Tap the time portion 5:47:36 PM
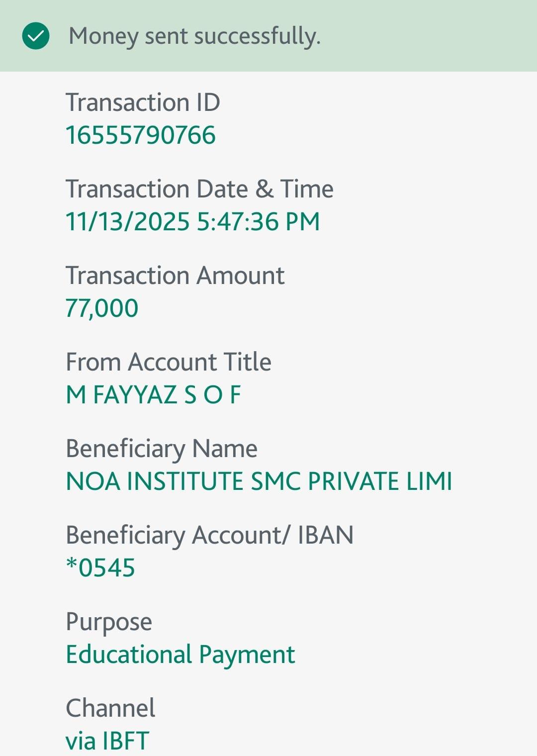The height and width of the screenshot is (756, 537). [258, 222]
